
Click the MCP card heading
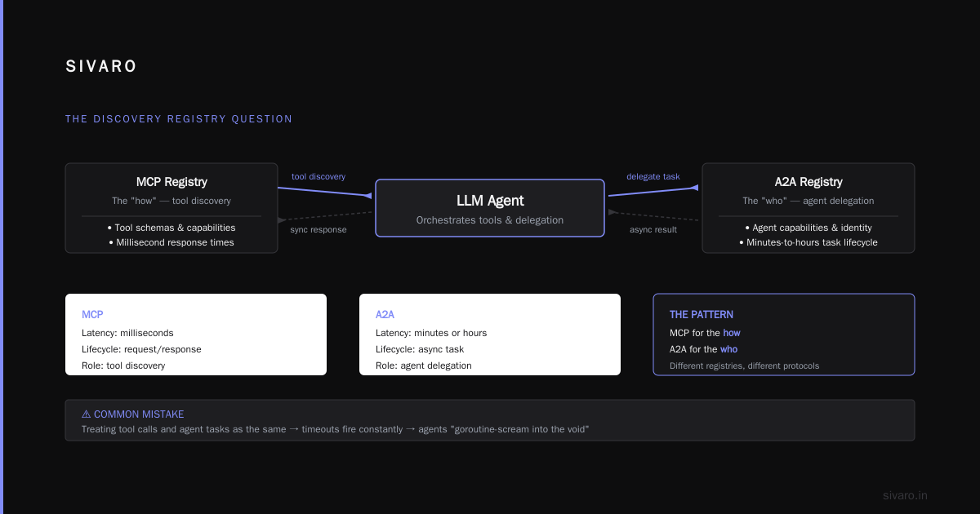pyautogui.click(x=92, y=314)
